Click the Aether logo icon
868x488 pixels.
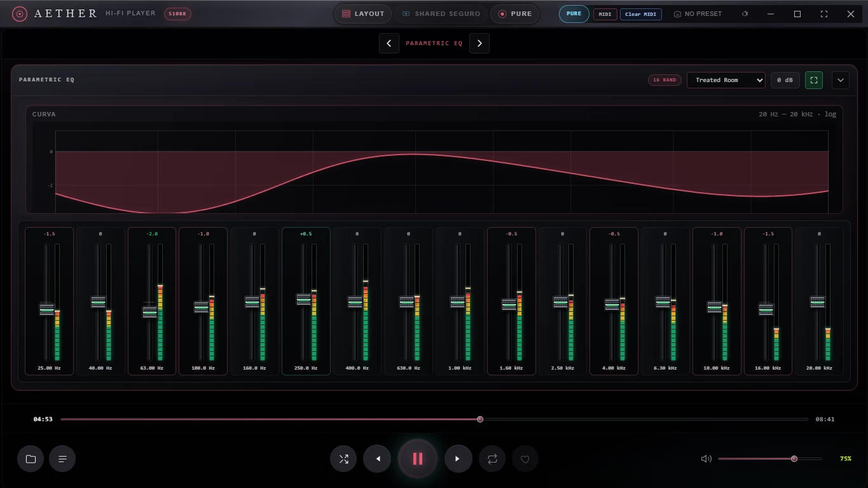(20, 13)
